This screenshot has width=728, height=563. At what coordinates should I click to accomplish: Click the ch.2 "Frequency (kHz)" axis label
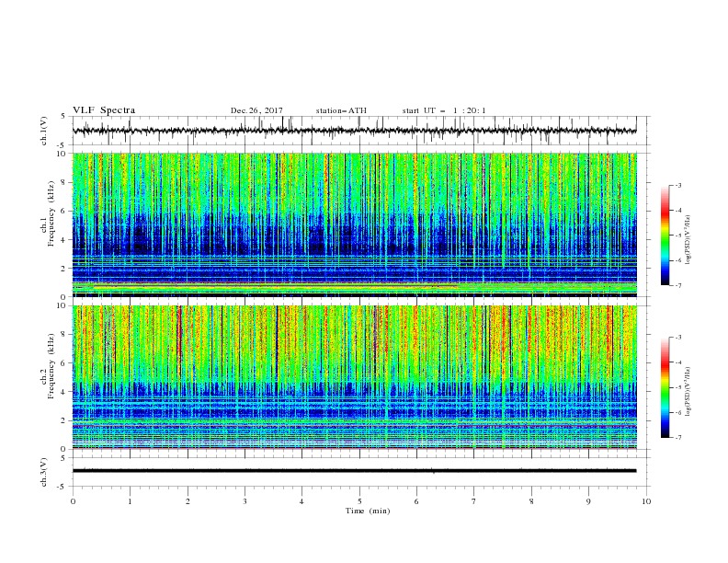tap(51, 366)
